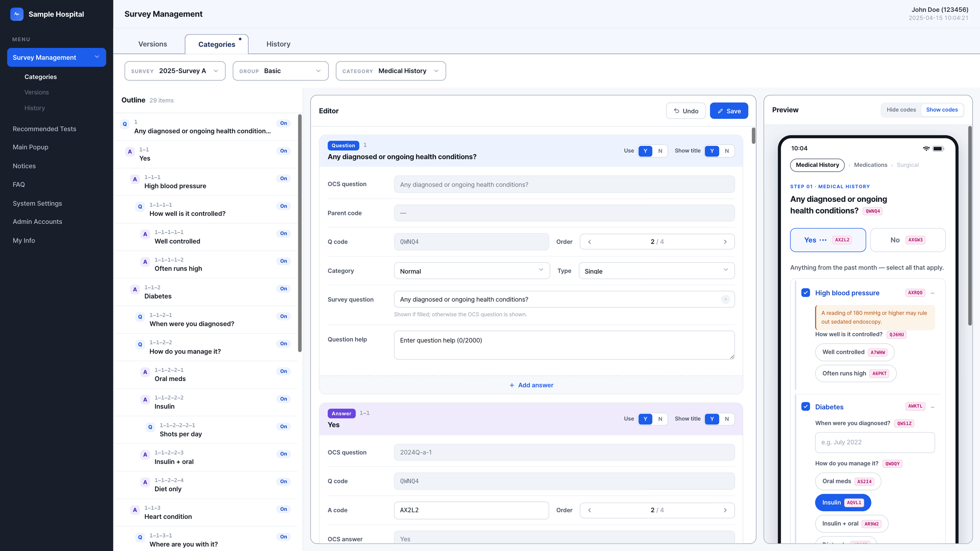Click the next arrow in Answer order stepper
The width and height of the screenshot is (980, 551).
point(725,510)
